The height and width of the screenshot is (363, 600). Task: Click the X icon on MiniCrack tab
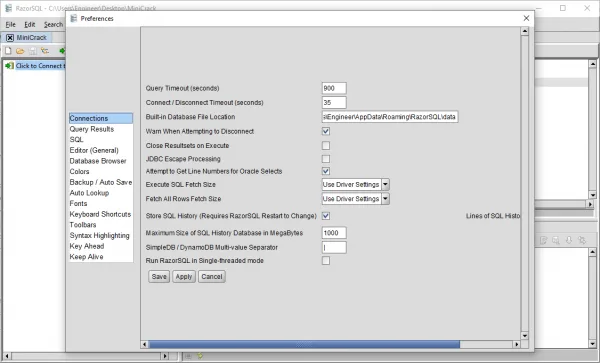coord(10,37)
